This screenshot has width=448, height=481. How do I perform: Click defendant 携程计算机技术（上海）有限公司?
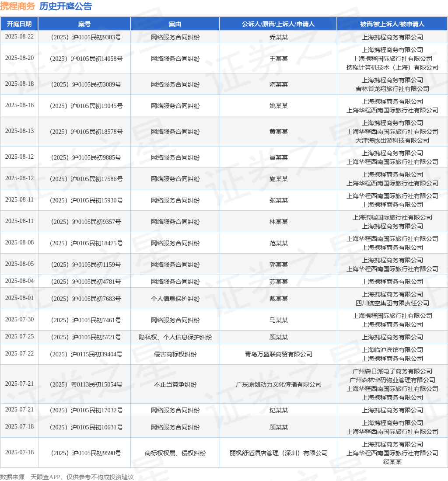click(x=392, y=67)
